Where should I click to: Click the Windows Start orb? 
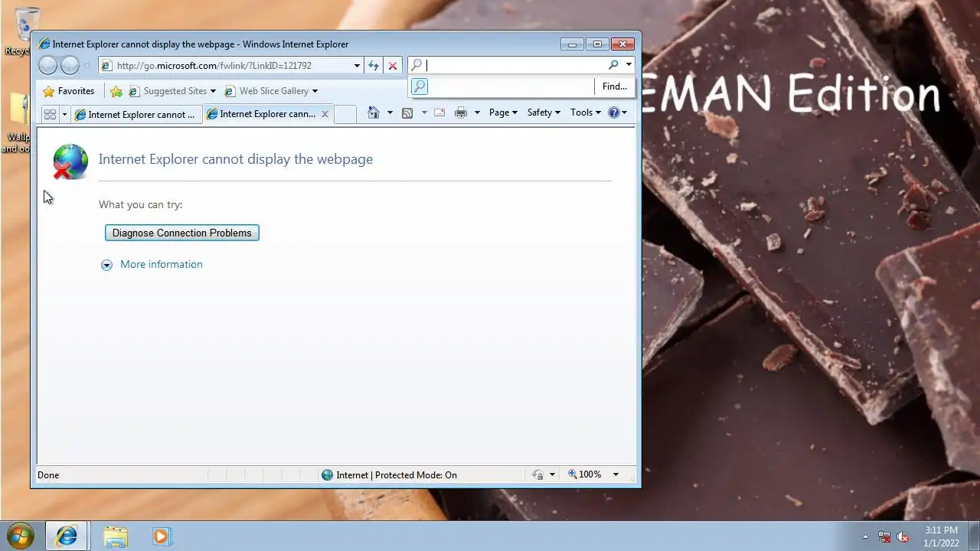21,536
